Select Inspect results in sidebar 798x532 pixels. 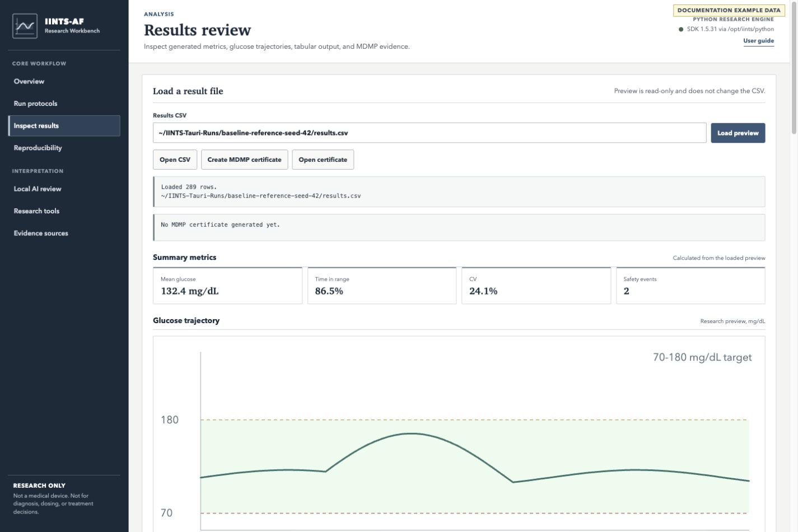64,125
